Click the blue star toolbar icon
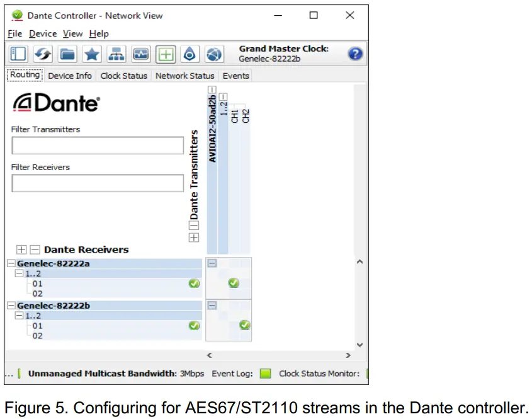This screenshot has height=419, width=532. 92,54
